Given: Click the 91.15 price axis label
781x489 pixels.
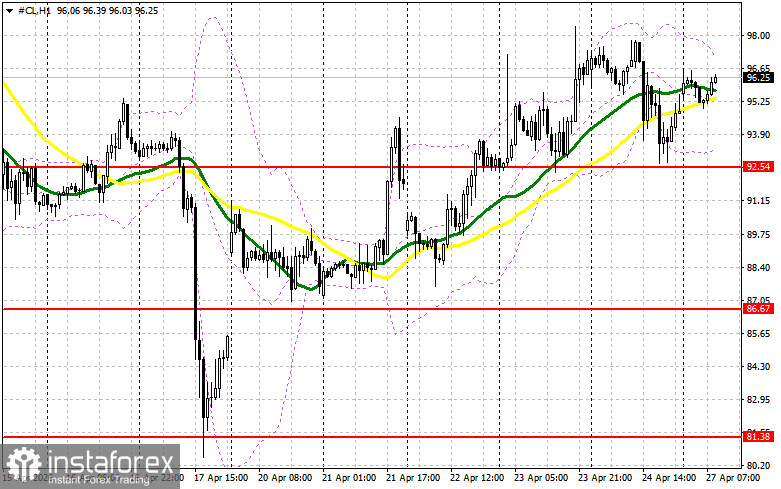Looking at the screenshot, I should coord(758,201).
